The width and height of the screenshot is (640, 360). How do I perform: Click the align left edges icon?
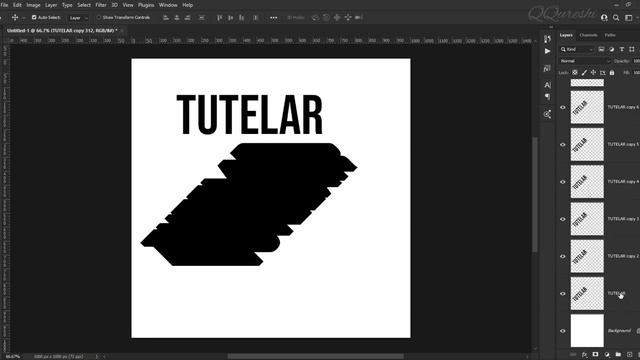coord(166,18)
